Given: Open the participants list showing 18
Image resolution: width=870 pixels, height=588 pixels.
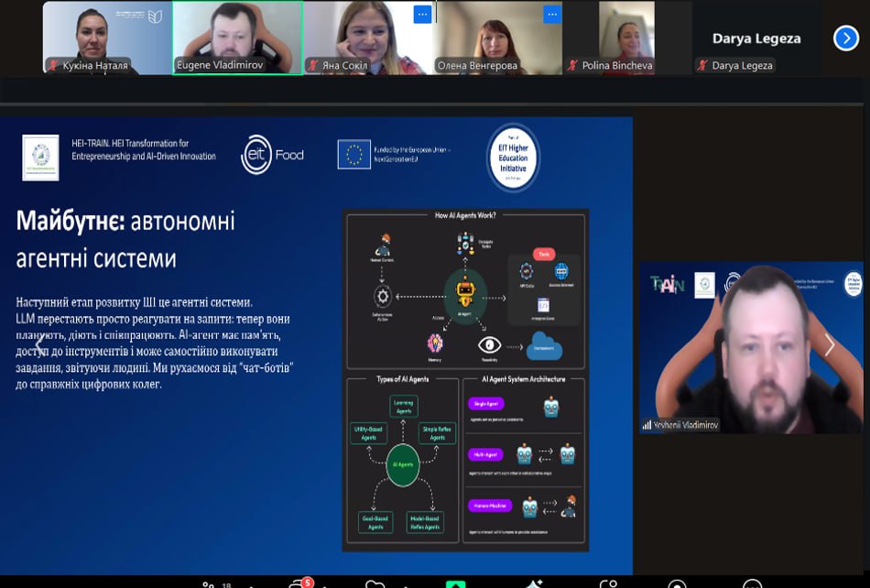Looking at the screenshot, I should [210, 583].
